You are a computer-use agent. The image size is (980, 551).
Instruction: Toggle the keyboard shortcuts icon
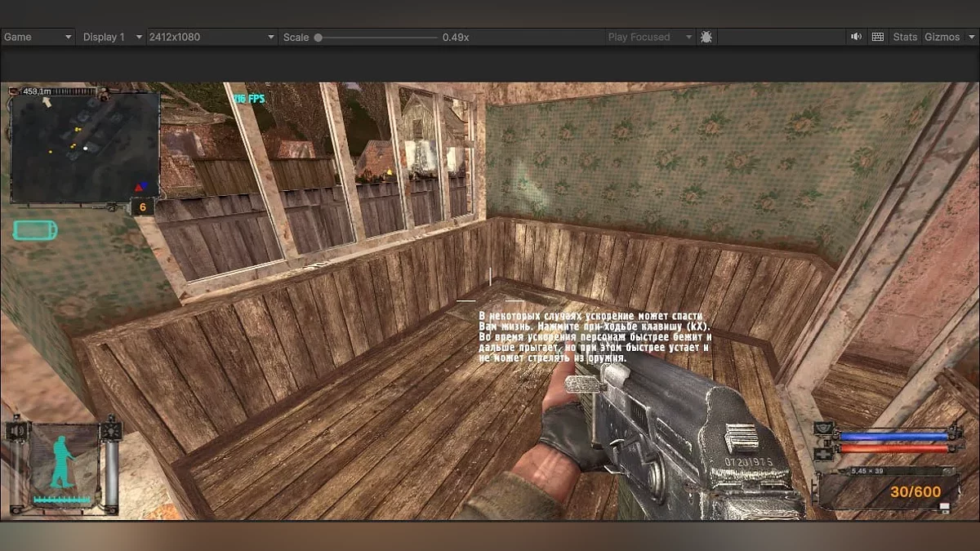pyautogui.click(x=878, y=38)
